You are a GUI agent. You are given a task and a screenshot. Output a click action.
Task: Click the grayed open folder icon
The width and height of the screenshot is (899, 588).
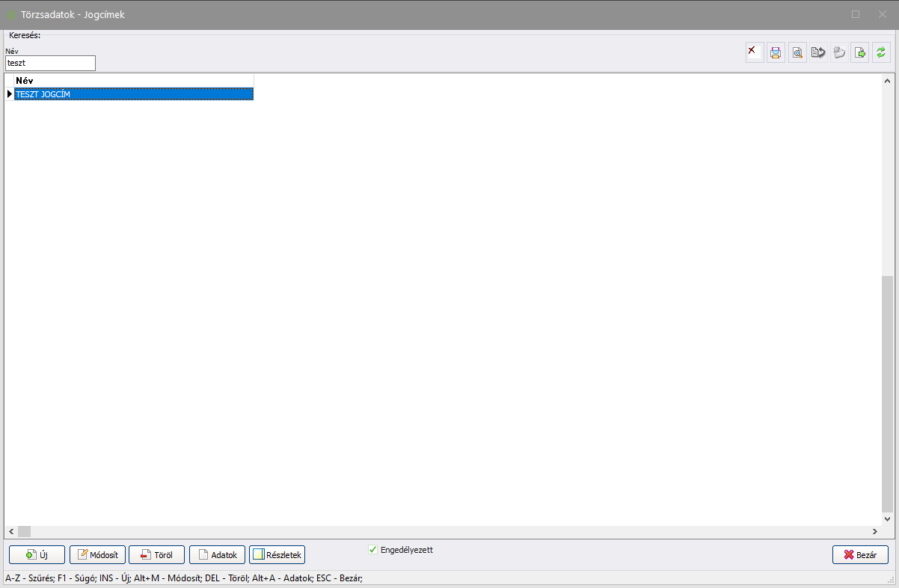point(839,52)
